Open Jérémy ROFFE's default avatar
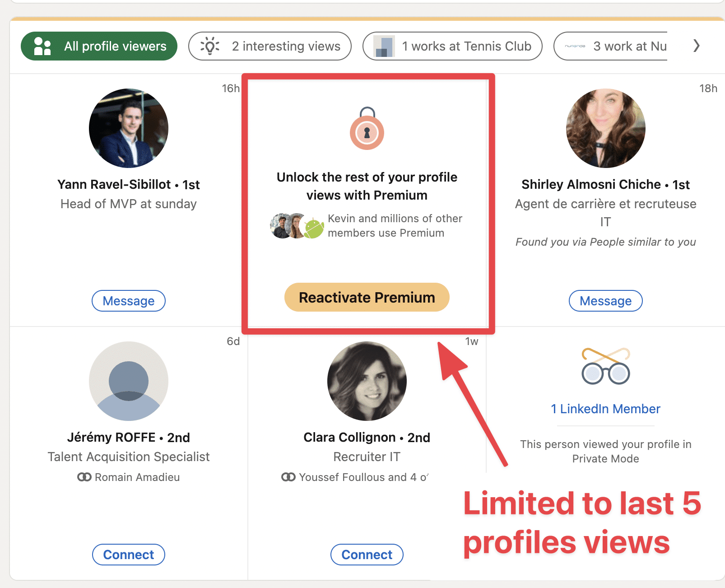Viewport: 725px width, 588px height. 129,381
